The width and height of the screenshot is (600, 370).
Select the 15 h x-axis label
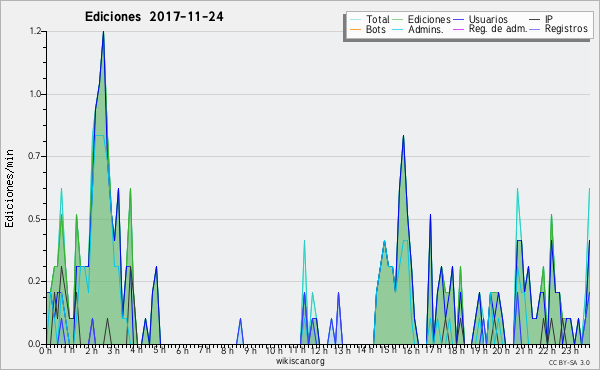click(388, 350)
